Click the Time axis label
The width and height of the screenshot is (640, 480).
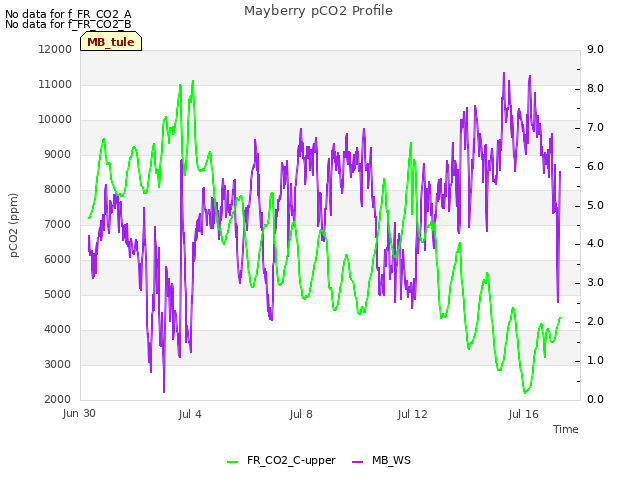566,429
